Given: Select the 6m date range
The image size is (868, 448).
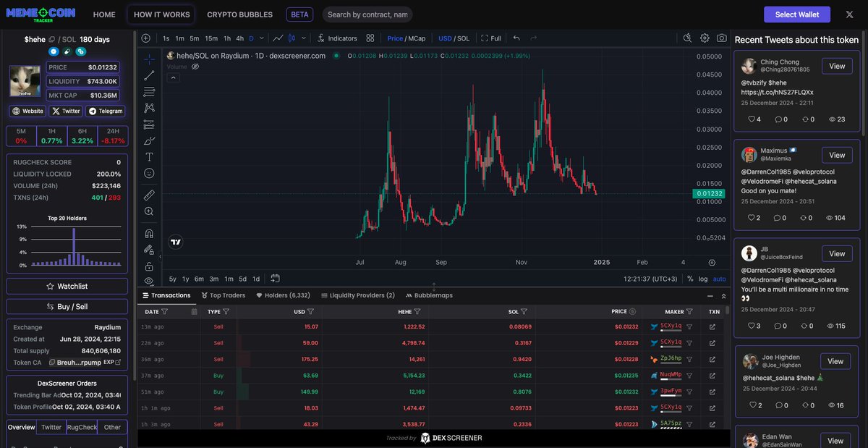Looking at the screenshot, I should tap(199, 279).
